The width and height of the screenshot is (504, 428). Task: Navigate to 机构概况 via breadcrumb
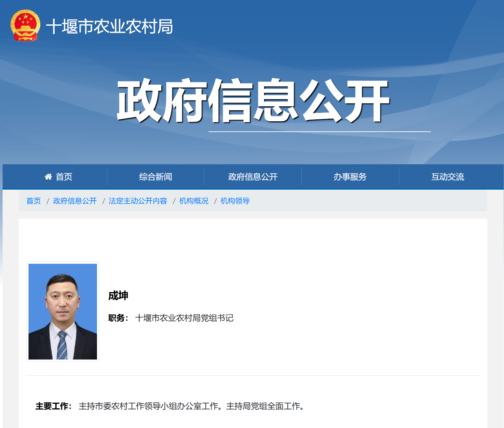(194, 201)
